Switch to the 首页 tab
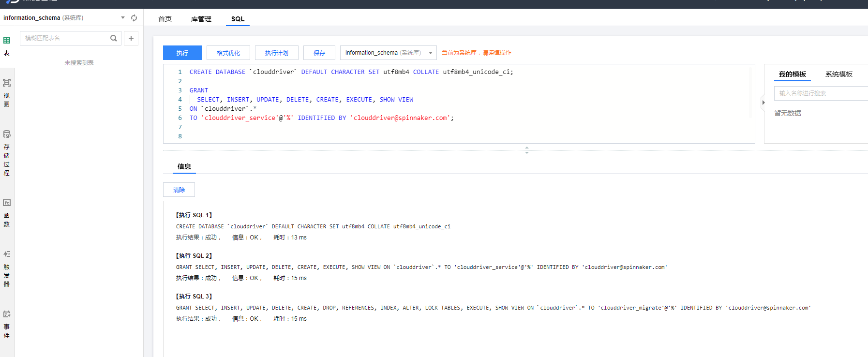Image resolution: width=868 pixels, height=357 pixels. pyautogui.click(x=165, y=19)
